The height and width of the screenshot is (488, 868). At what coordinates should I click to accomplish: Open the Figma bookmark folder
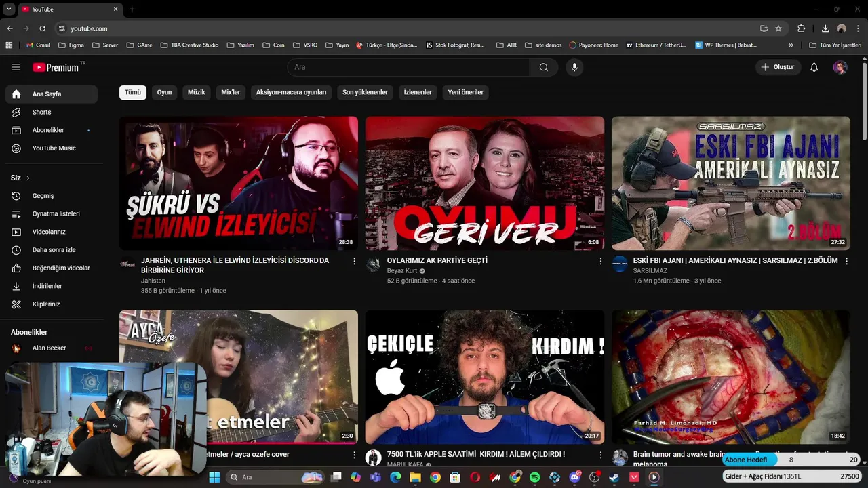tap(71, 45)
